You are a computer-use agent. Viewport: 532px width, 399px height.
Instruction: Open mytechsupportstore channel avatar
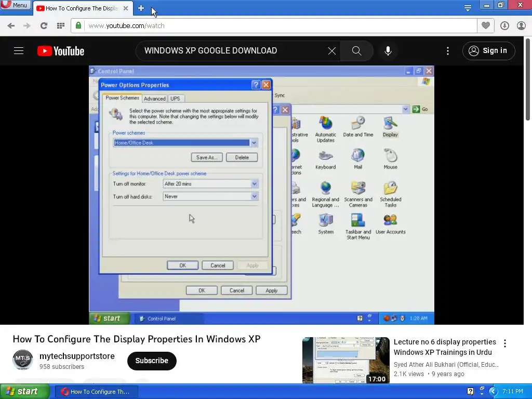(x=23, y=360)
